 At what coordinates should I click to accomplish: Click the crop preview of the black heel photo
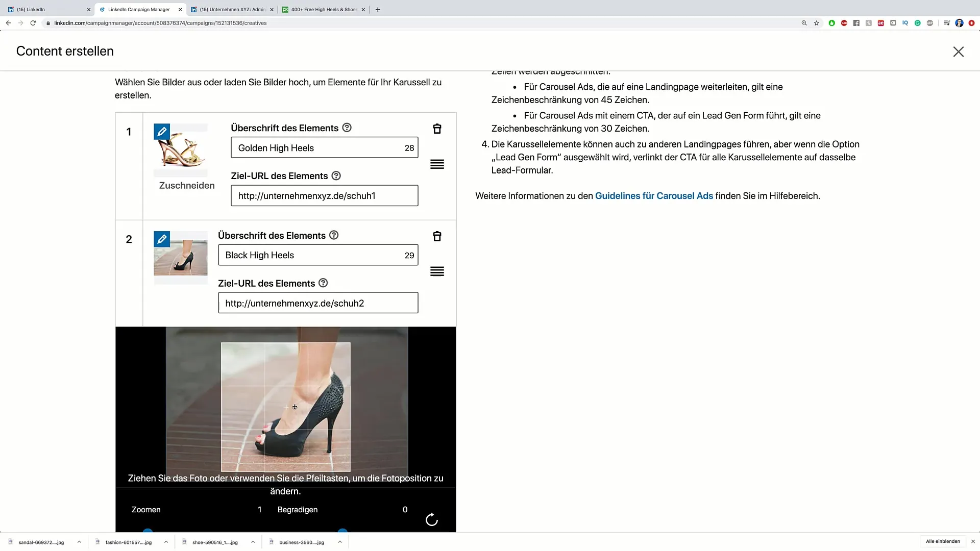286,407
